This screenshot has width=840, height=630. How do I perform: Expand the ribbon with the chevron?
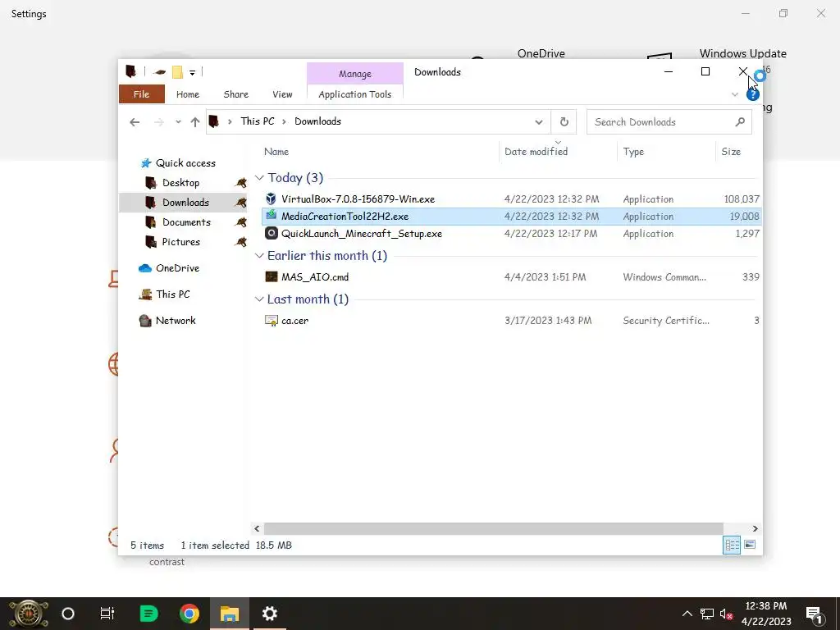coord(734,95)
